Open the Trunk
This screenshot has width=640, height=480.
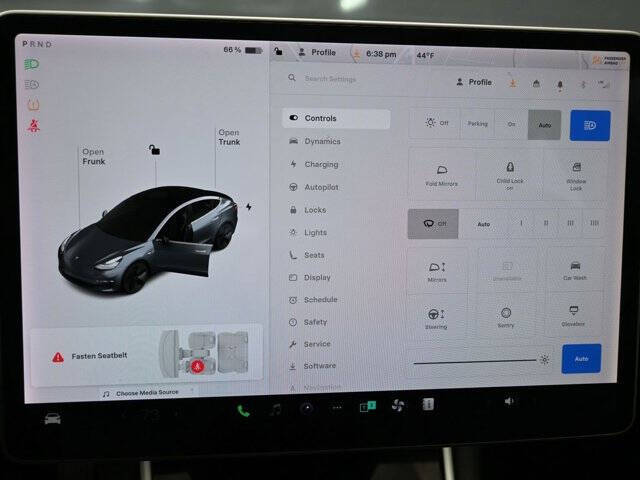click(x=229, y=137)
